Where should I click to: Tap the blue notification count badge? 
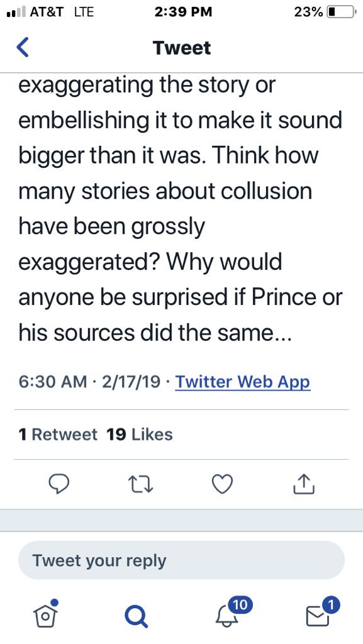[240, 604]
